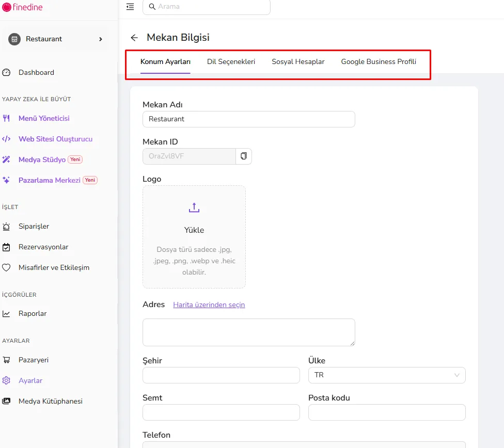Open Web Sitesi Oluşturucu

56,139
